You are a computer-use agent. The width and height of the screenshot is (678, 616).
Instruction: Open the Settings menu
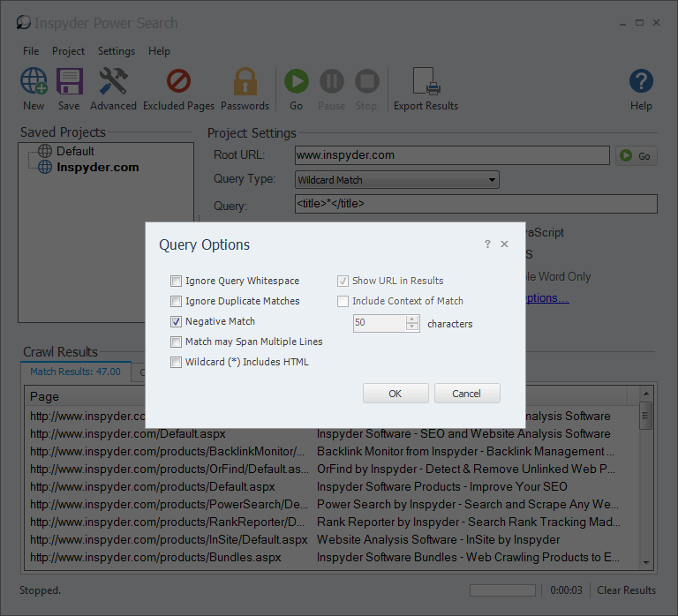click(x=117, y=51)
